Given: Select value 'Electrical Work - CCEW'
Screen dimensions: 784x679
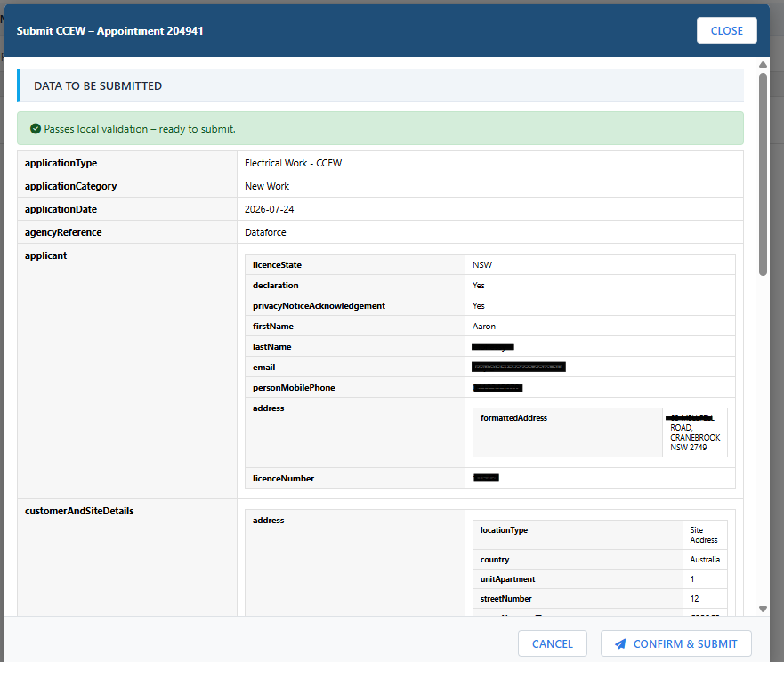Looking at the screenshot, I should click(293, 163).
